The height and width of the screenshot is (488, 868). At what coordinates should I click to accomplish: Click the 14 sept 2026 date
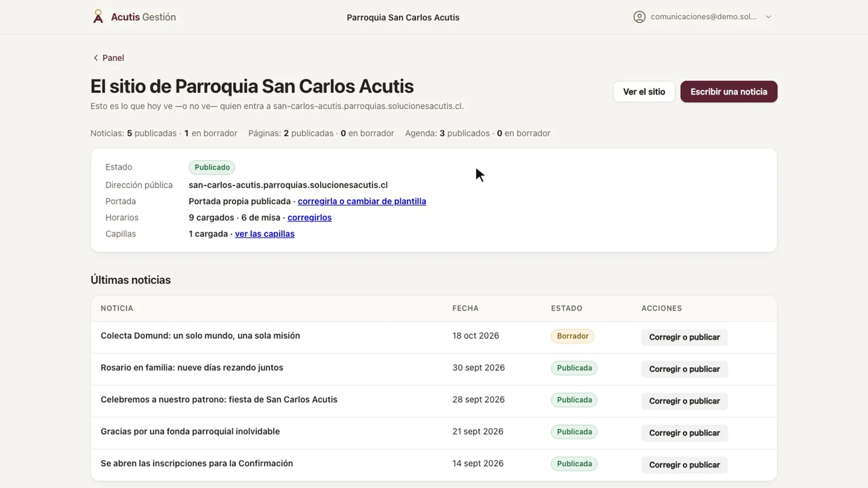click(x=478, y=464)
